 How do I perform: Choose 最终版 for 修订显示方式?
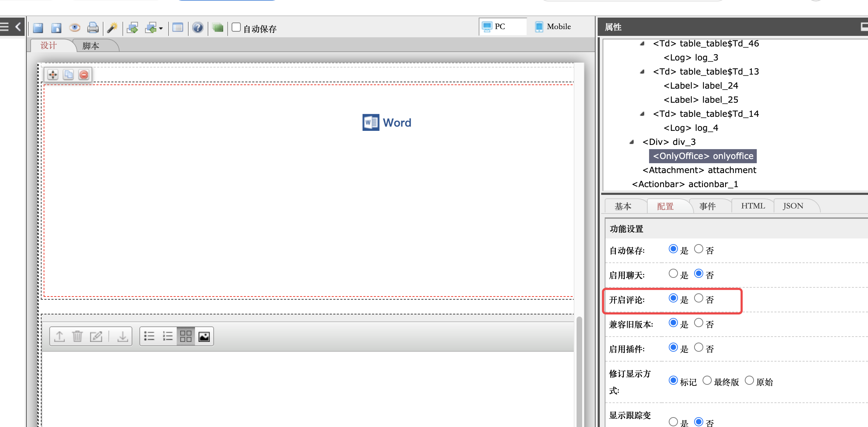click(707, 381)
